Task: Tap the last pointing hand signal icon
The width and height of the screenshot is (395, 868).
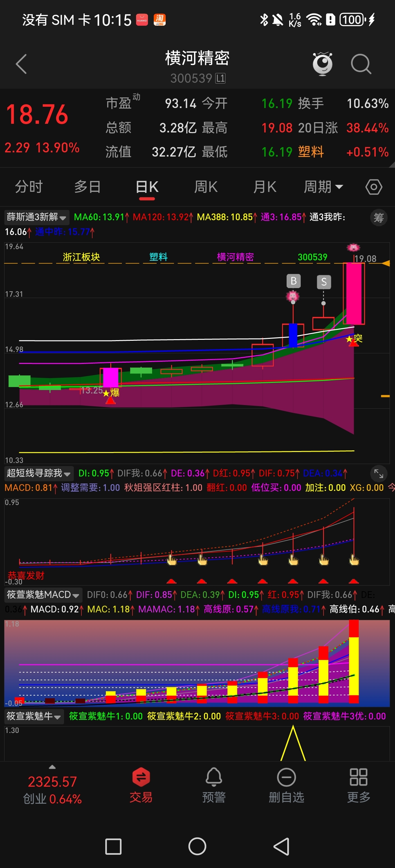Action: [354, 559]
